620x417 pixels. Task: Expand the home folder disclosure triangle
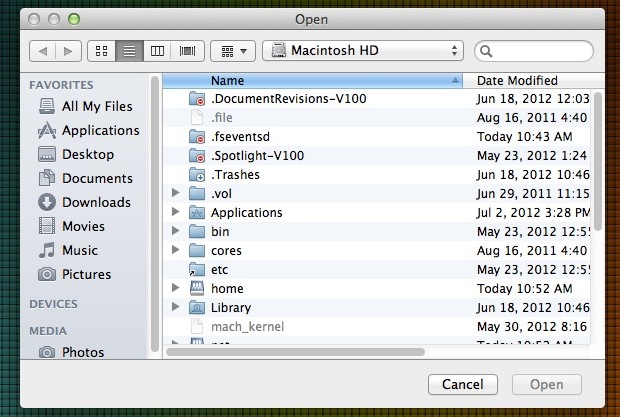coord(175,288)
